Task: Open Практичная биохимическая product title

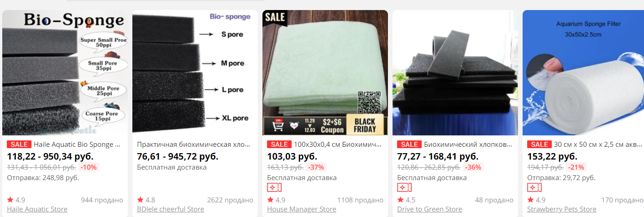Action: (194, 145)
